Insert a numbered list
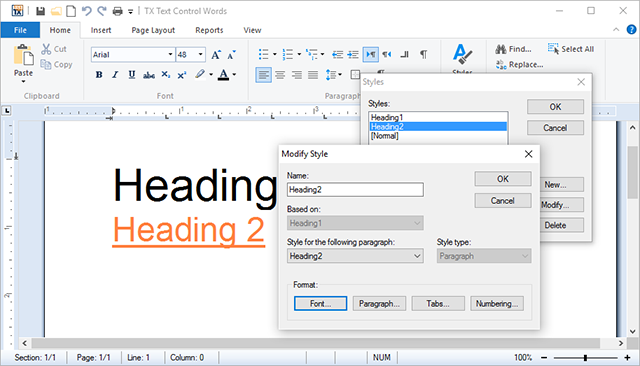The width and height of the screenshot is (640, 366). pyautogui.click(x=288, y=54)
